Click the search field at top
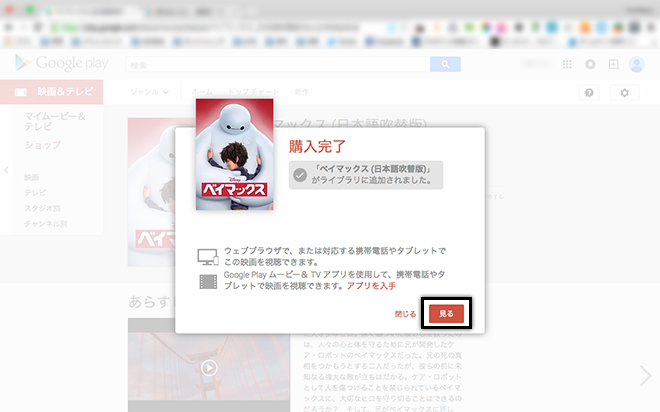Viewport: 660px width, 412px height. 278,64
